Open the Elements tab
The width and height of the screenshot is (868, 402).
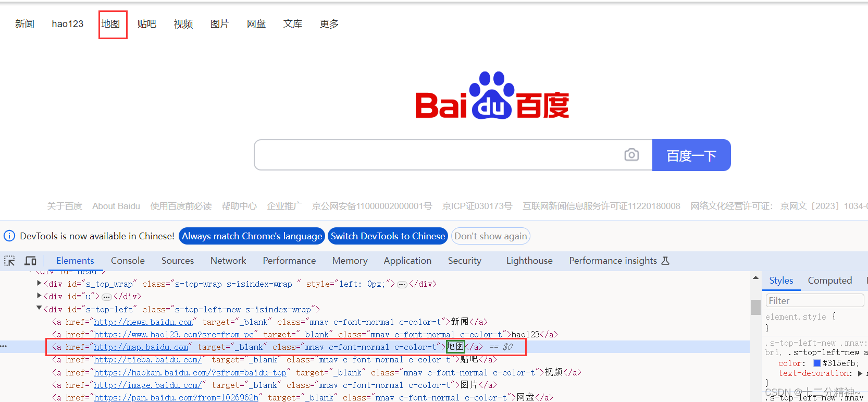pos(75,261)
